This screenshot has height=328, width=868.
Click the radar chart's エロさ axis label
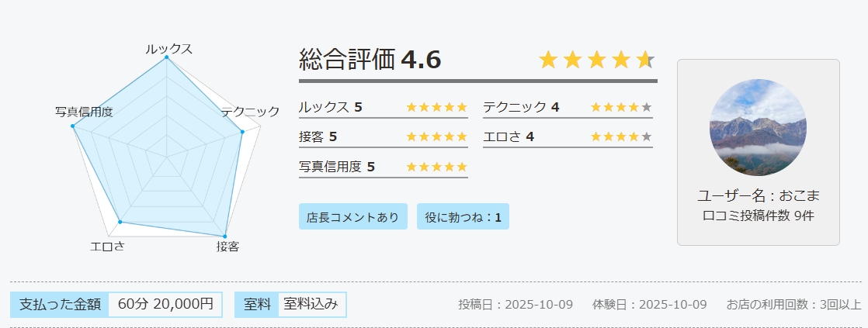pyautogui.click(x=108, y=247)
